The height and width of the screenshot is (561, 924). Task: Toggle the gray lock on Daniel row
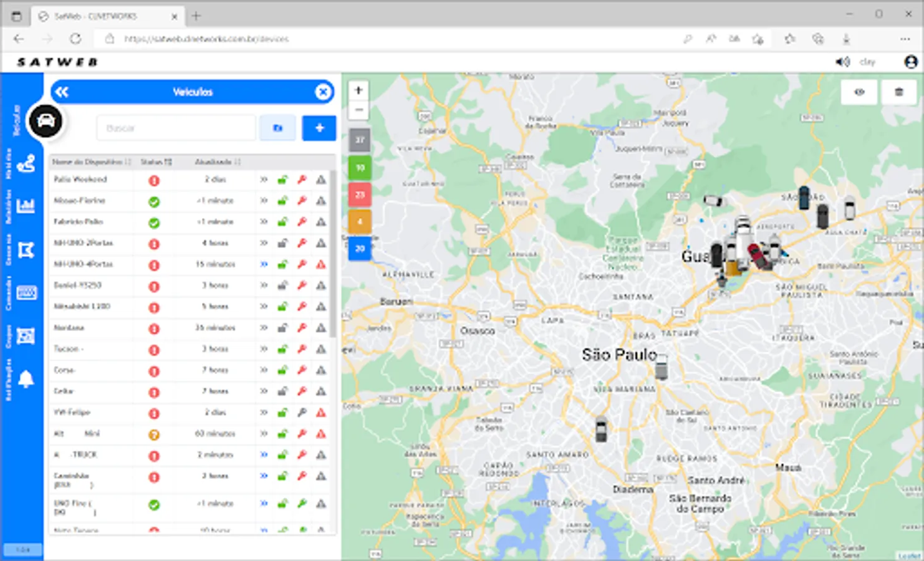pos(282,285)
